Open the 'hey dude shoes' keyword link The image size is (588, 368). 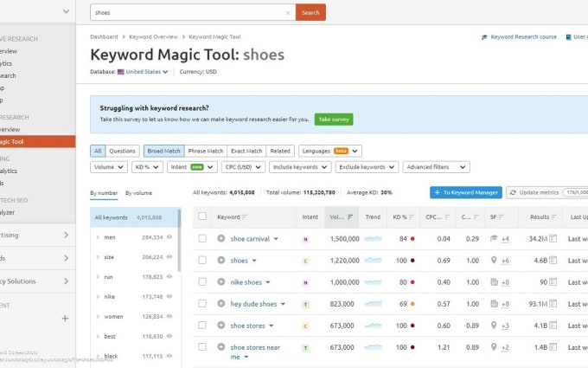tap(253, 304)
